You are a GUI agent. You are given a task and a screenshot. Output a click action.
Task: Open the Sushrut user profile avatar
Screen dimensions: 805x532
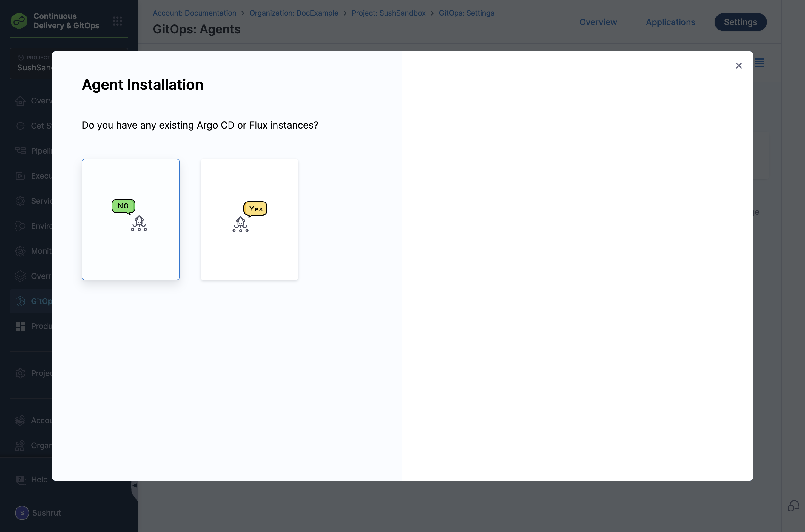(x=22, y=513)
